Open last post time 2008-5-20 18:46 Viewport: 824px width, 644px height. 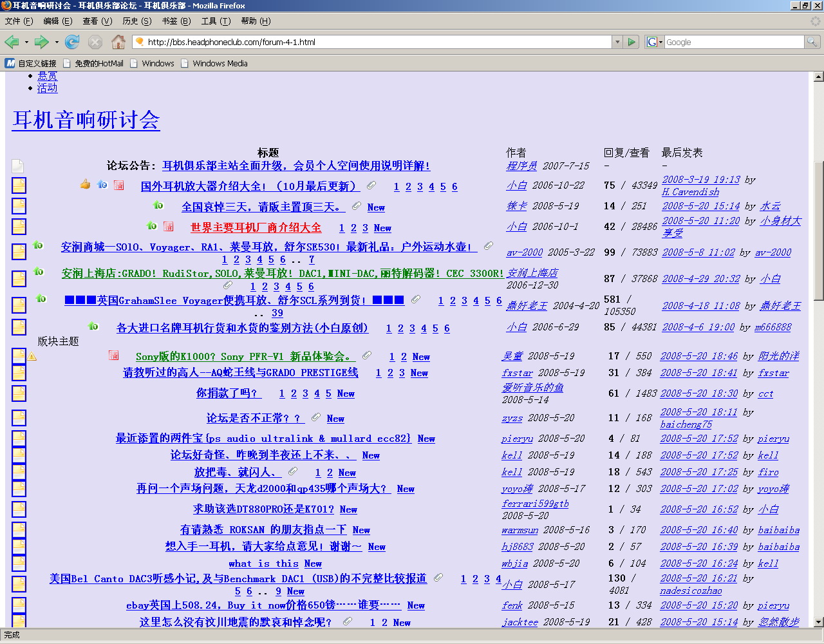[699, 355]
